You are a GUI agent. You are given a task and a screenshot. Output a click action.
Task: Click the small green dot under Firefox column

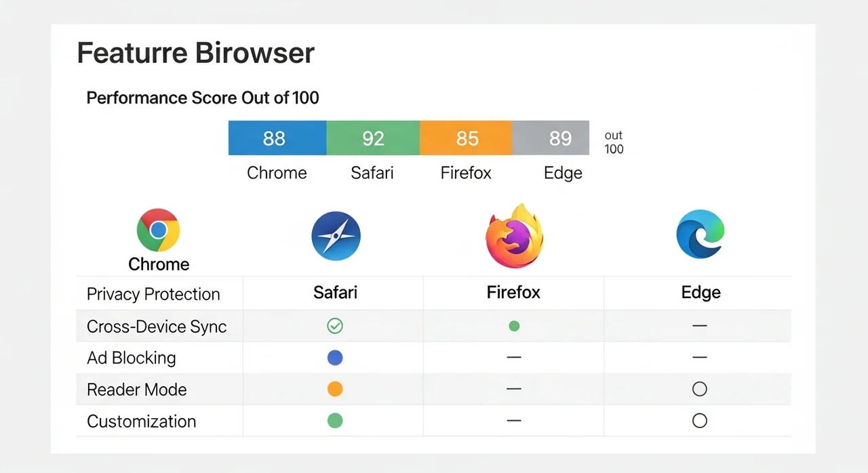pyautogui.click(x=514, y=326)
